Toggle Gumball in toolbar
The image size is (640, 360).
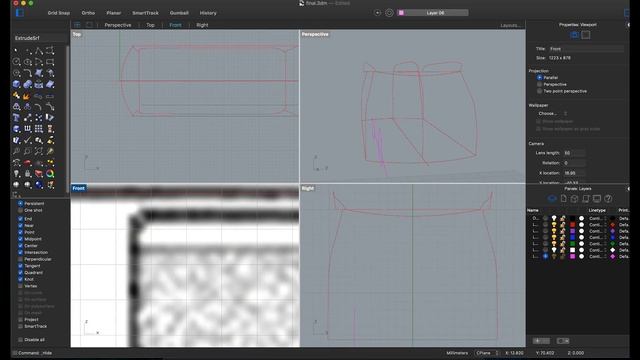pyautogui.click(x=179, y=13)
